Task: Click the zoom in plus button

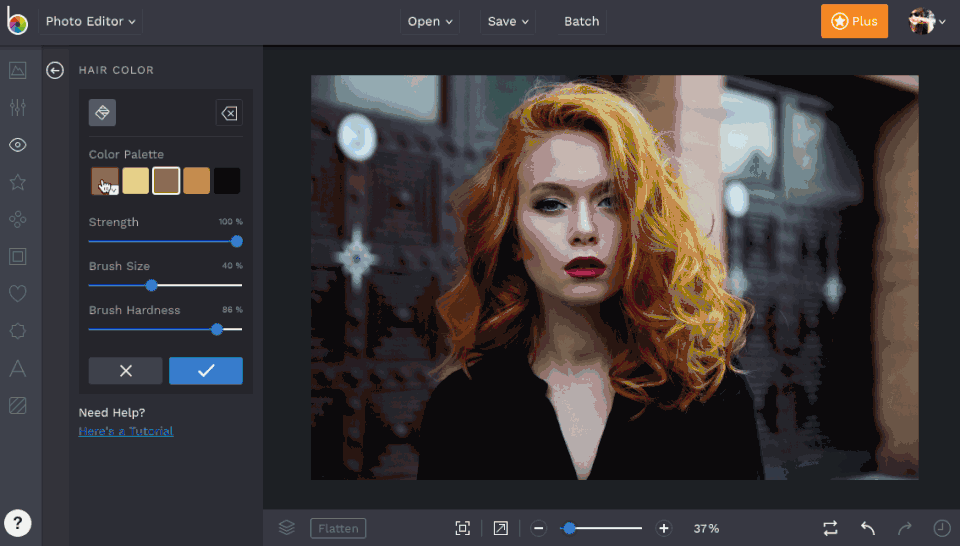Action: pyautogui.click(x=663, y=528)
